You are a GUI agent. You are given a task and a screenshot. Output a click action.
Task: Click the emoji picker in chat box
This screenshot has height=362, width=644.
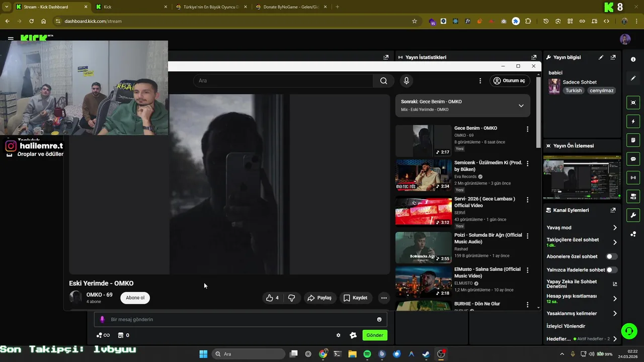click(379, 319)
